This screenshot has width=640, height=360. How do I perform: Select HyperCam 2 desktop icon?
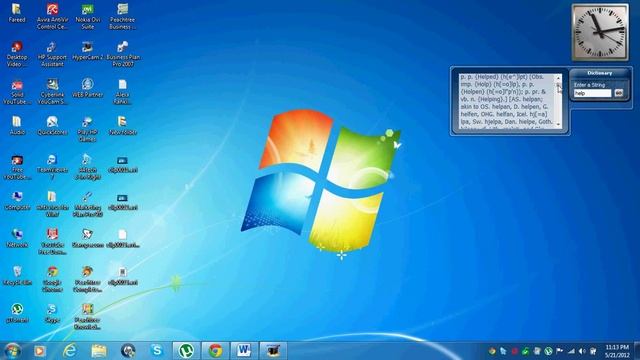point(87,51)
